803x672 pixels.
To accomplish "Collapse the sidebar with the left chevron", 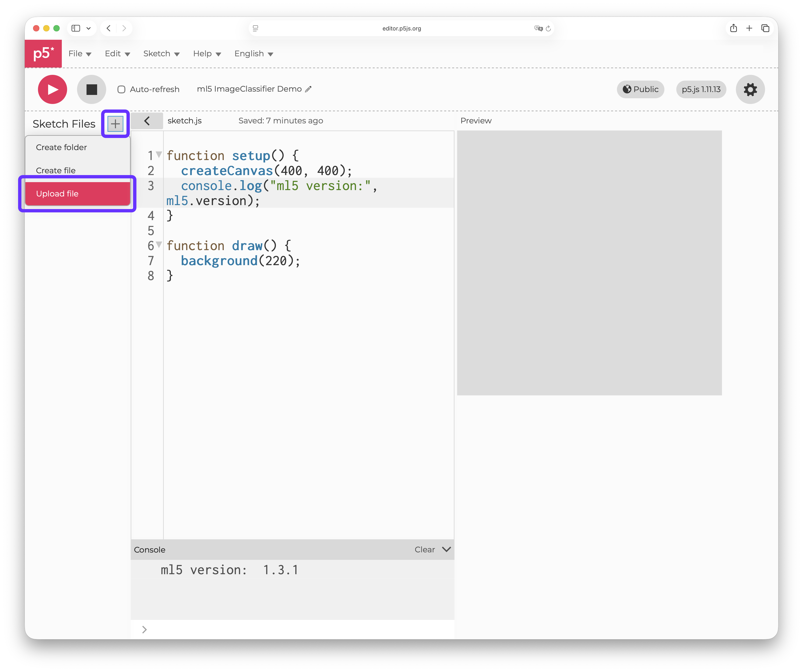I will (147, 121).
